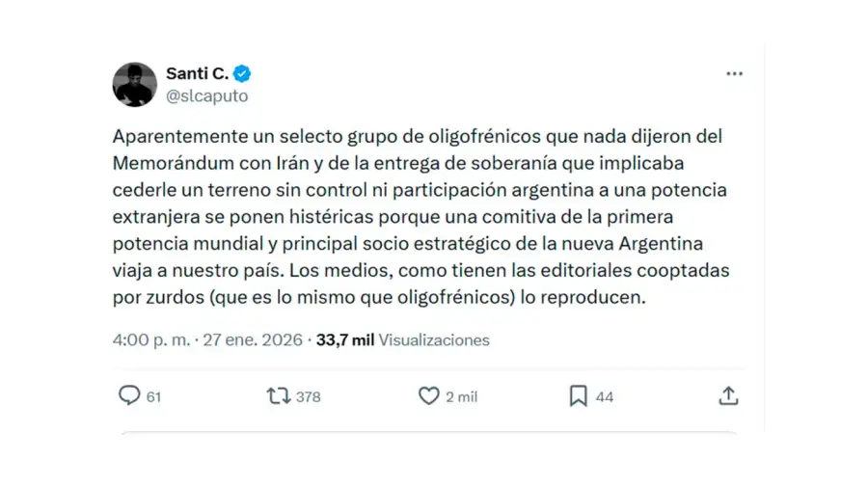This screenshot has height=487, width=868.
Task: Click the 33,7 mil views number
Action: coord(344,339)
